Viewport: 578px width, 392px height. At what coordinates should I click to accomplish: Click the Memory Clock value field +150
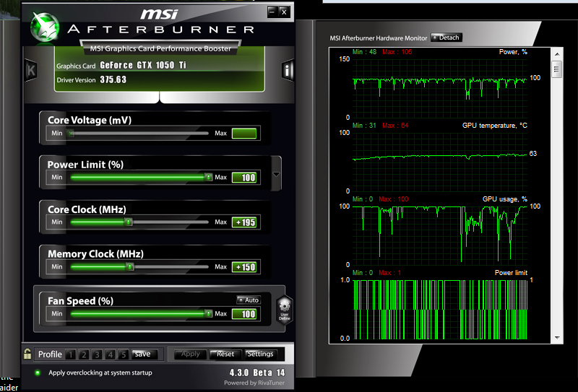(244, 266)
